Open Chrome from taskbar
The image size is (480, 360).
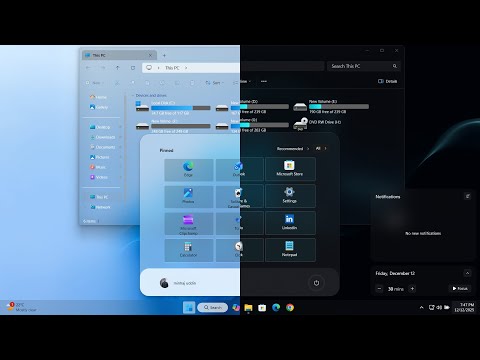[290, 307]
